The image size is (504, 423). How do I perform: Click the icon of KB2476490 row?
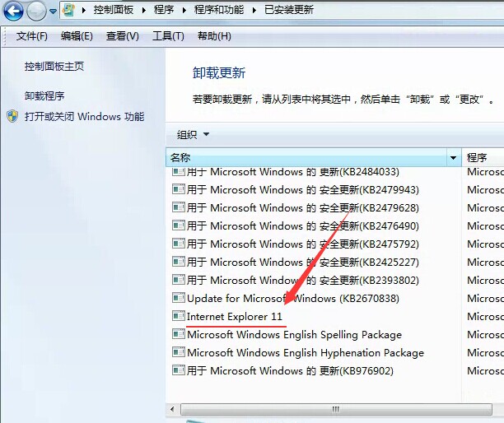(179, 225)
